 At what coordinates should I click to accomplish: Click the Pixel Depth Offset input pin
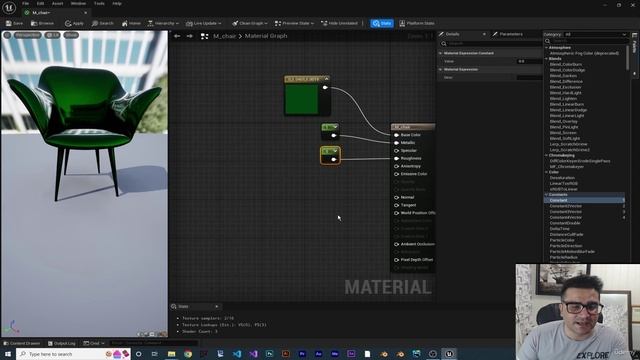[396, 260]
